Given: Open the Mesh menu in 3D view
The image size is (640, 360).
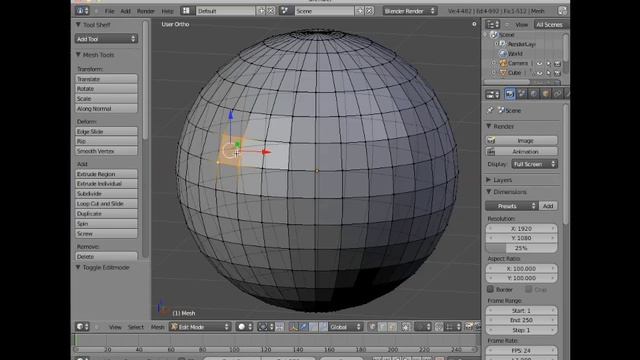Looking at the screenshot, I should click(157, 327).
